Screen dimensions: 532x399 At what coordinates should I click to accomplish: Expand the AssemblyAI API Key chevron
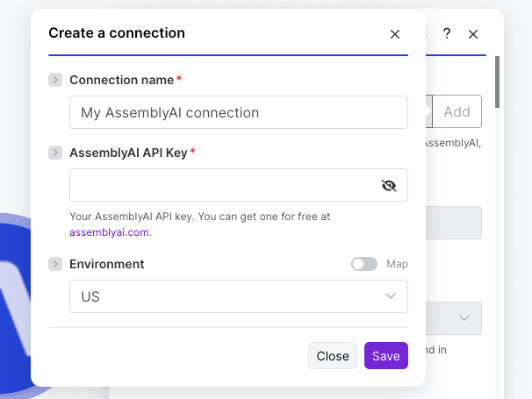(55, 153)
